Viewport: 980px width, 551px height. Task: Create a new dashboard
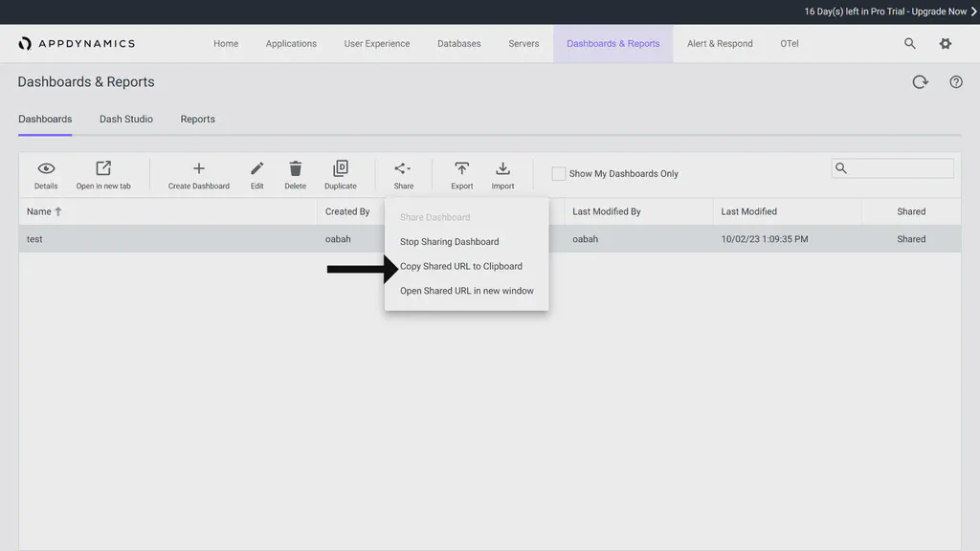click(198, 174)
